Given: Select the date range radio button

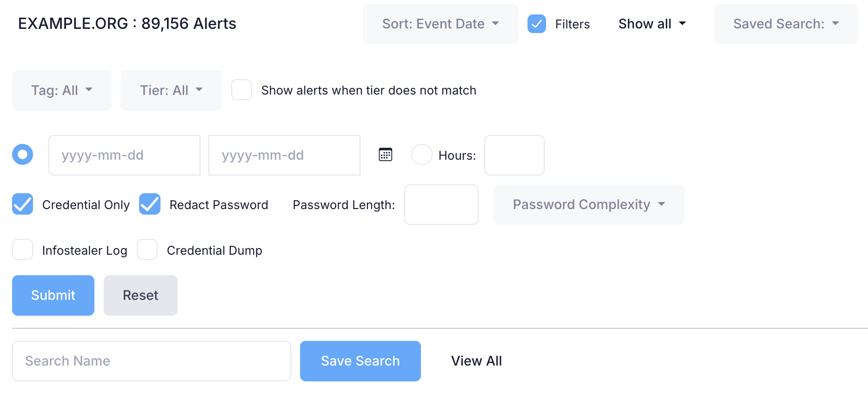Looking at the screenshot, I should pyautogui.click(x=23, y=155).
